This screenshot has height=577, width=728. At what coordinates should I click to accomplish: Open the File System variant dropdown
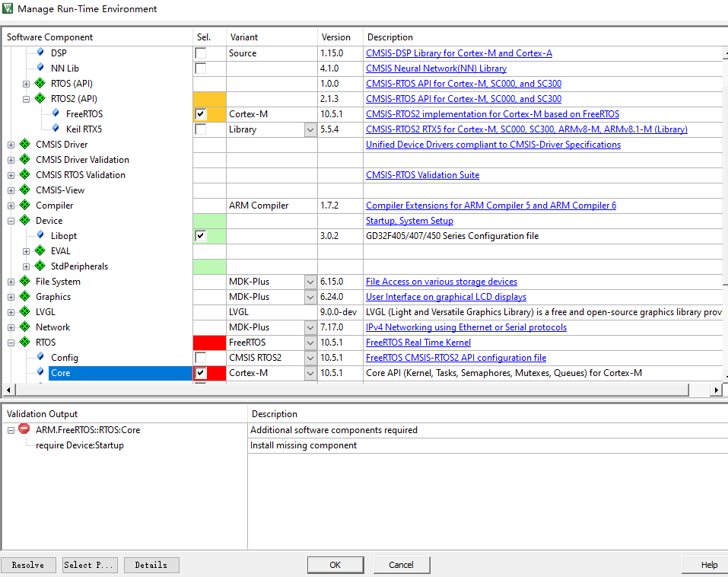[310, 282]
